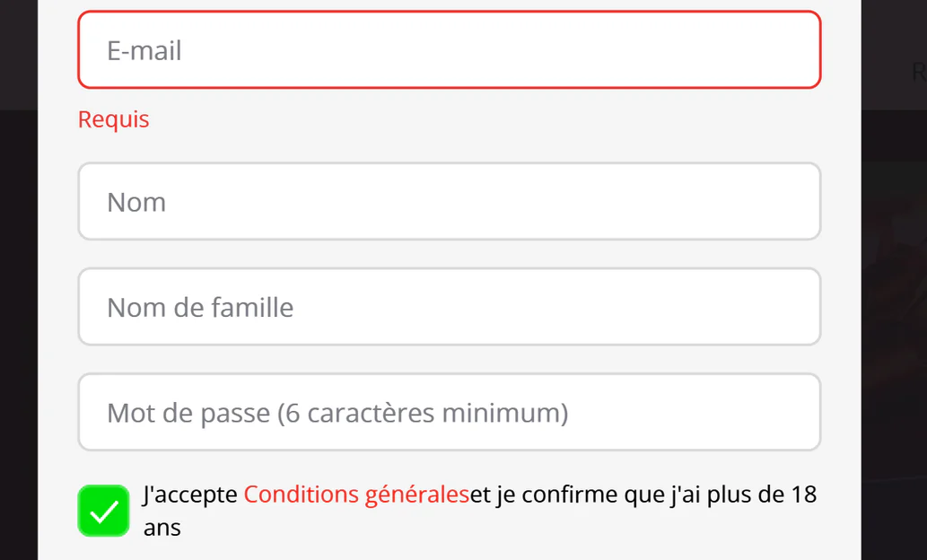Click the 'Nom de famille' placeholder text
This screenshot has width=927, height=560.
pos(200,308)
